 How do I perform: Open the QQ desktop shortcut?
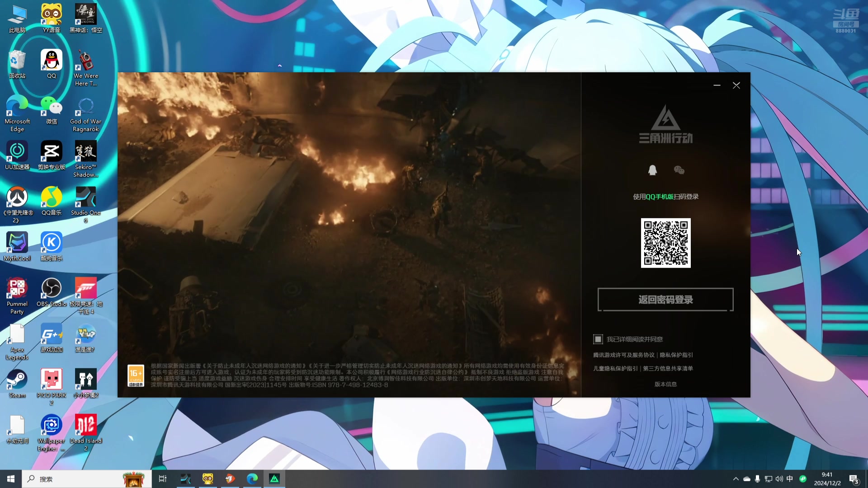click(x=52, y=64)
